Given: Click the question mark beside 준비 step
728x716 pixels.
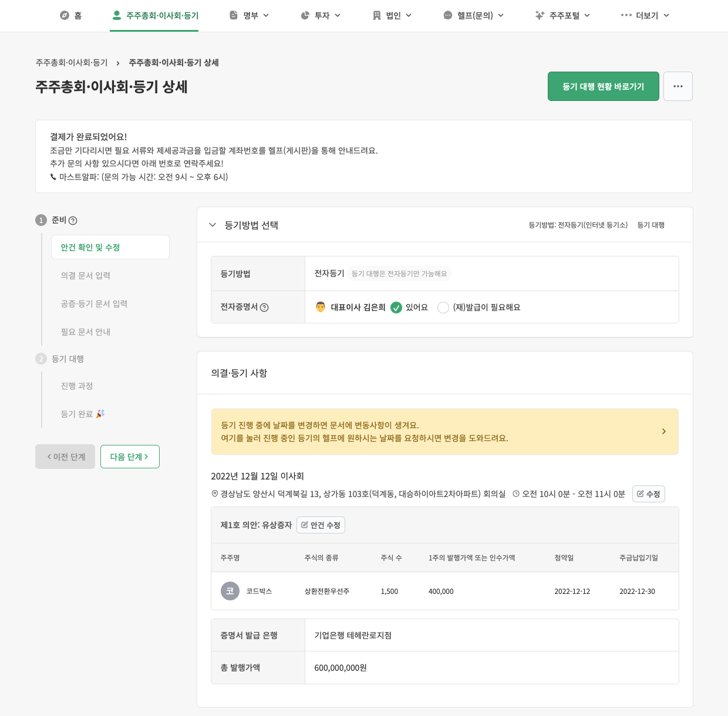Looking at the screenshot, I should 73,221.
